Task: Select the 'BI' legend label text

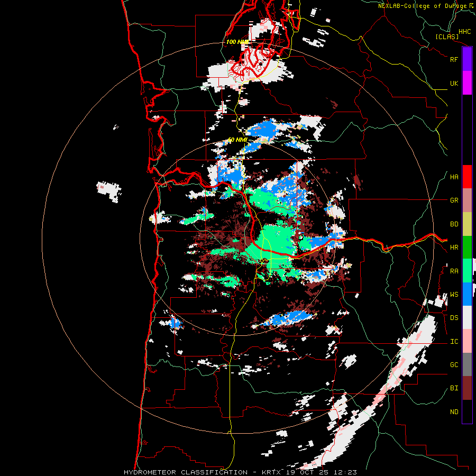Action: [x=454, y=388]
